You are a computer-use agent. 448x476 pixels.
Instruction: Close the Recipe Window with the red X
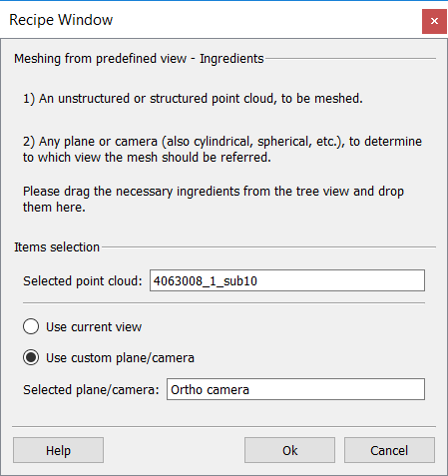(434, 21)
